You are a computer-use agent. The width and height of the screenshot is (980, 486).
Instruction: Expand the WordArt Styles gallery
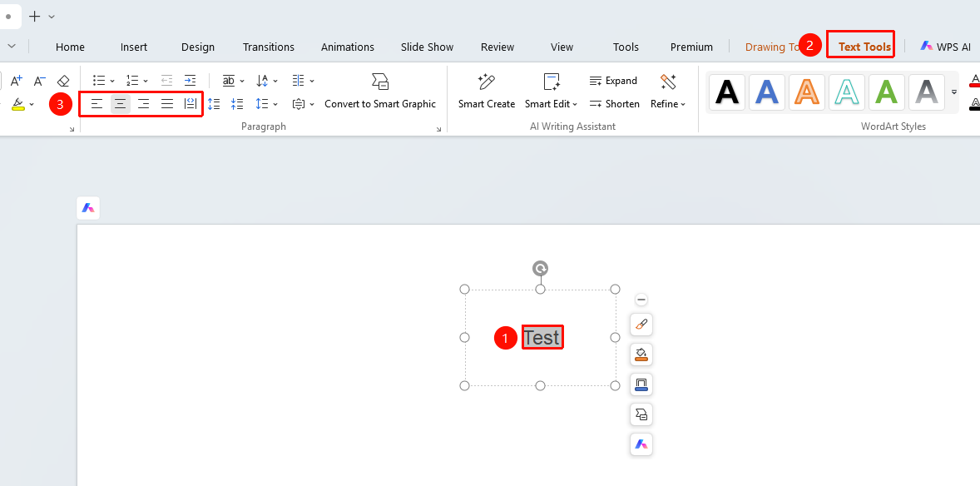[953, 92]
